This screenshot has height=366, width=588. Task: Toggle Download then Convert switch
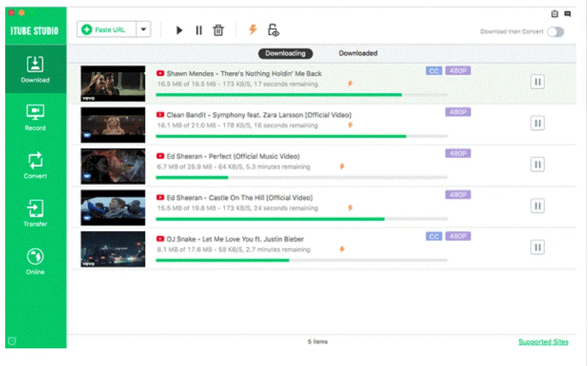click(555, 32)
